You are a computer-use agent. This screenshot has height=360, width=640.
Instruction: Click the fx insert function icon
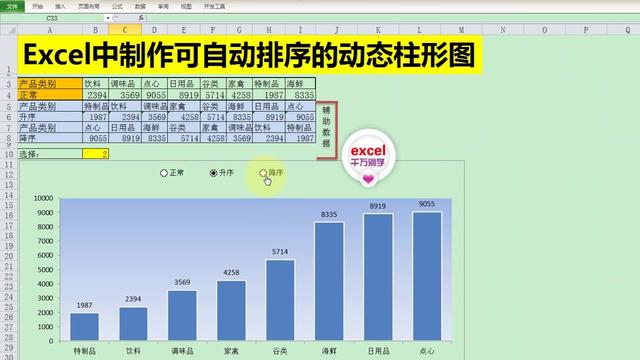coord(141,18)
